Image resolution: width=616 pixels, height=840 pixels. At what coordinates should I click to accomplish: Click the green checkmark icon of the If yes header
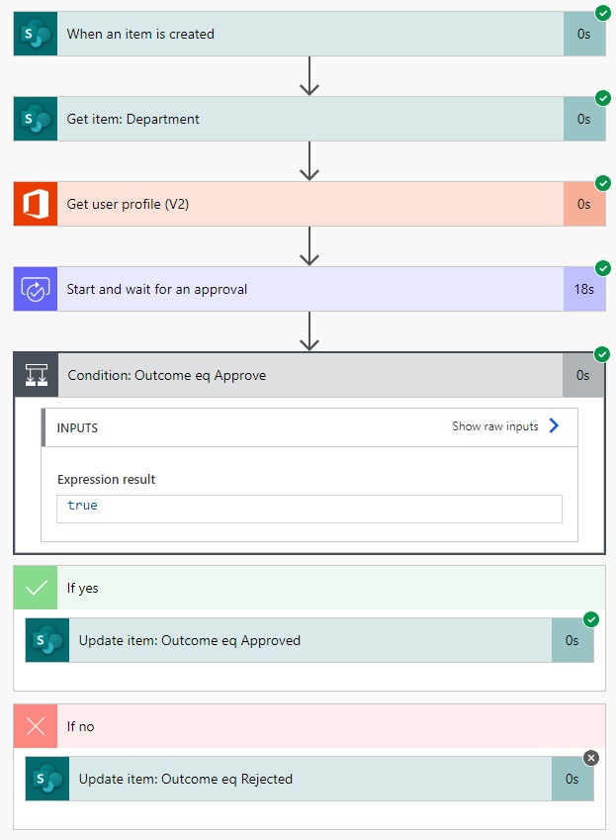36,587
